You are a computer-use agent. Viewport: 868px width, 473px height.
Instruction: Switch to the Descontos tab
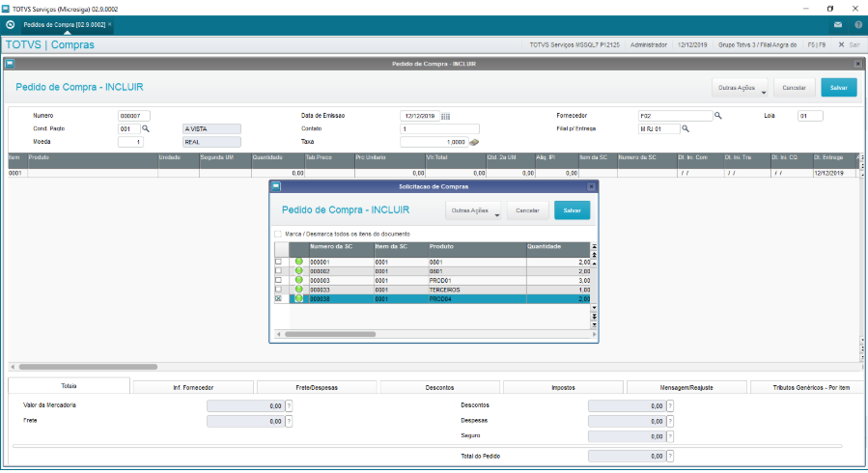(x=440, y=388)
